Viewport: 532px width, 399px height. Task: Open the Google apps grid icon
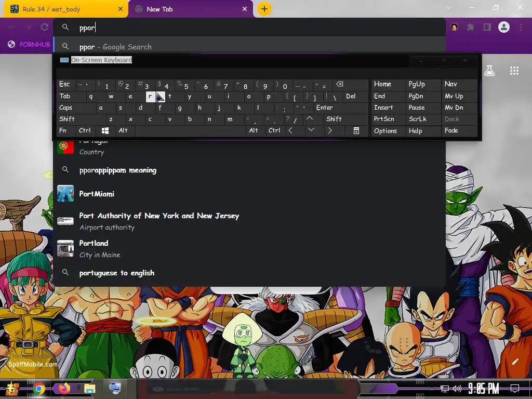[x=514, y=71]
